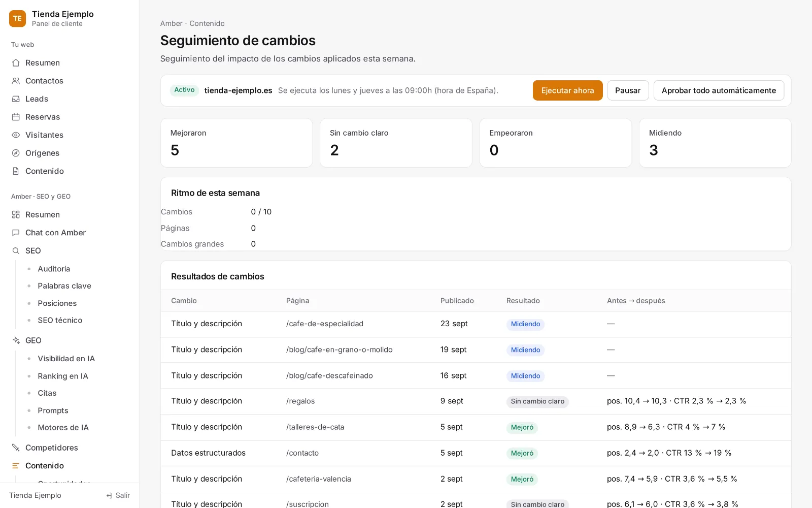The image size is (812, 508).
Task: Click Datos estructurados change cell
Action: (x=208, y=453)
